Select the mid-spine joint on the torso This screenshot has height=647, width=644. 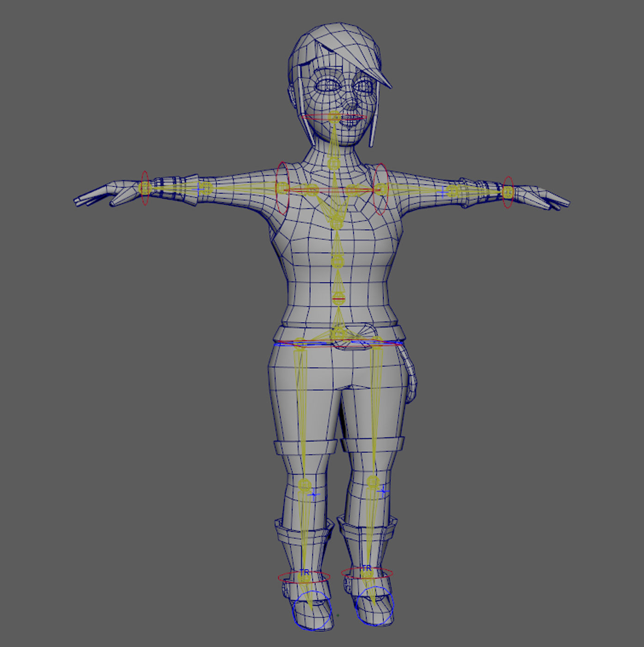pyautogui.click(x=337, y=261)
